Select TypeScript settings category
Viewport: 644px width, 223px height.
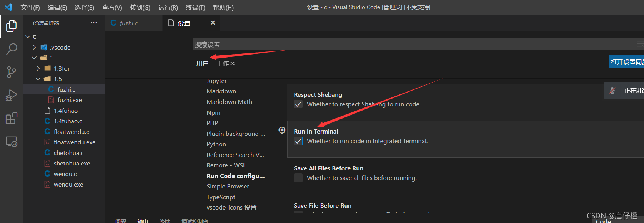(221, 197)
